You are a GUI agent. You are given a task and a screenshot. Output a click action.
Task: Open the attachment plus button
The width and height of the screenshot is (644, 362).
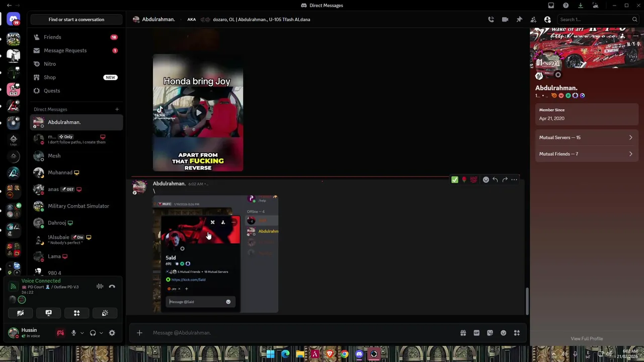pos(139,333)
